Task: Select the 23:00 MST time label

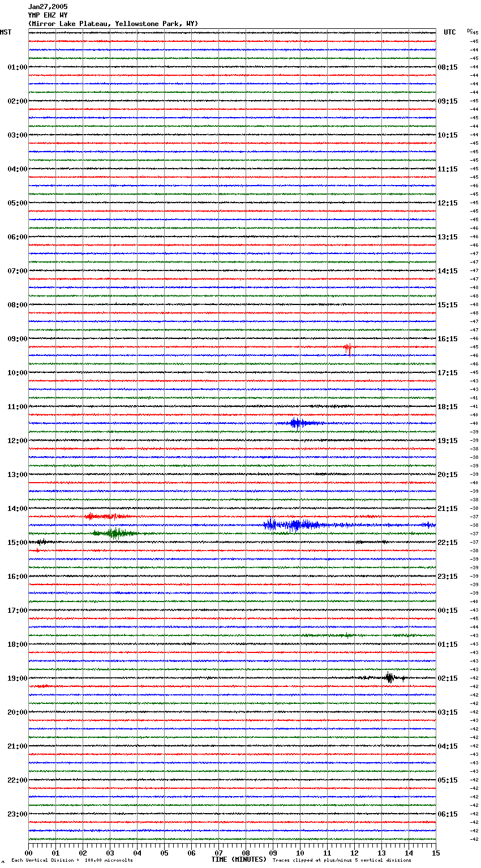Action: (x=18, y=814)
